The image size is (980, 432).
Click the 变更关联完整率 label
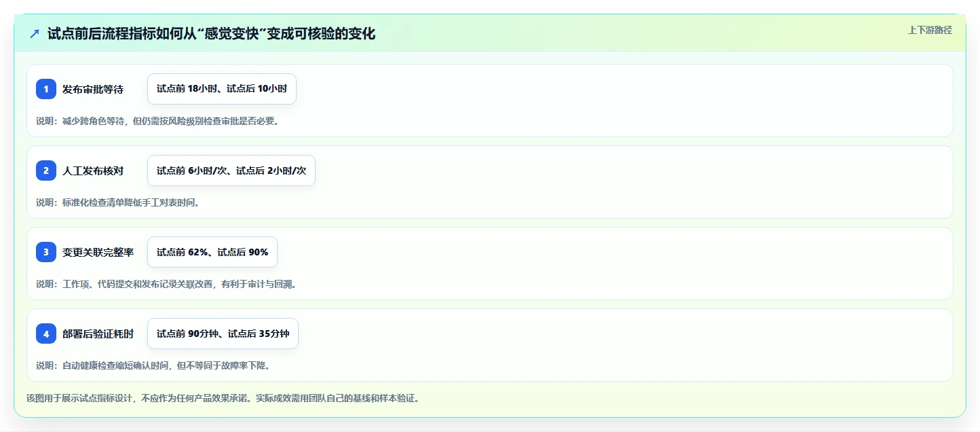coord(98,252)
